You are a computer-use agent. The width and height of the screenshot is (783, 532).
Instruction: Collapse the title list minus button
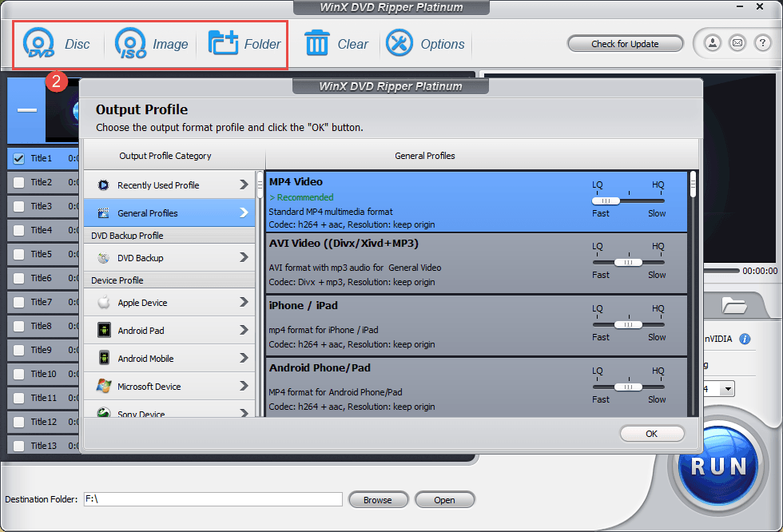click(27, 109)
